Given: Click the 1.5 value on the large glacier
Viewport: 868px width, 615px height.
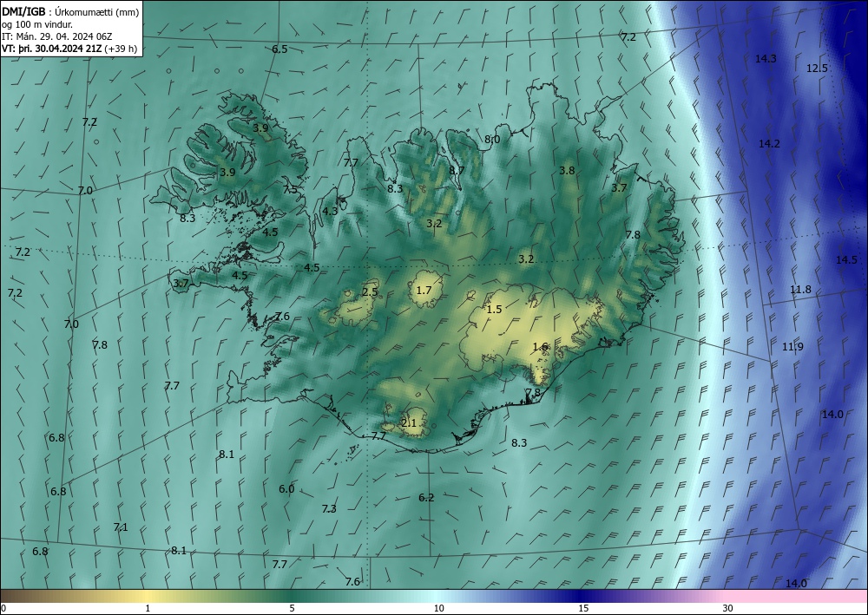Looking at the screenshot, I should tap(494, 309).
